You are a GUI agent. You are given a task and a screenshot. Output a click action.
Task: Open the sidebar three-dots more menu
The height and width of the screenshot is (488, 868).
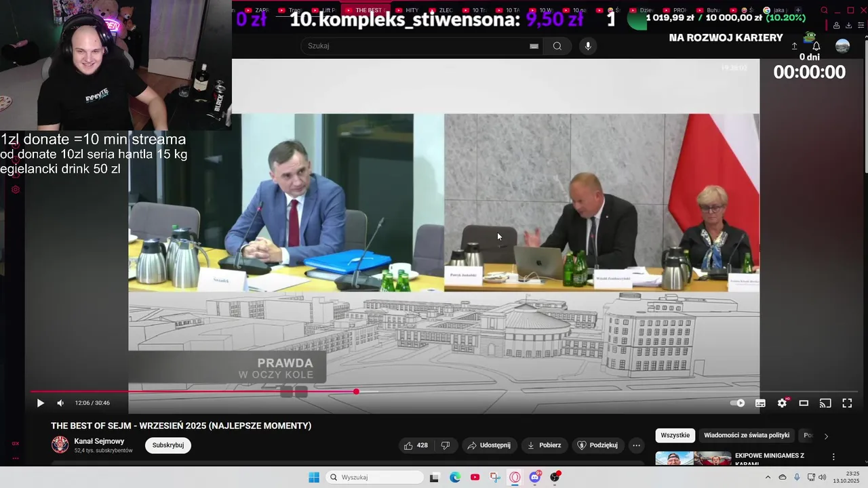click(15, 459)
